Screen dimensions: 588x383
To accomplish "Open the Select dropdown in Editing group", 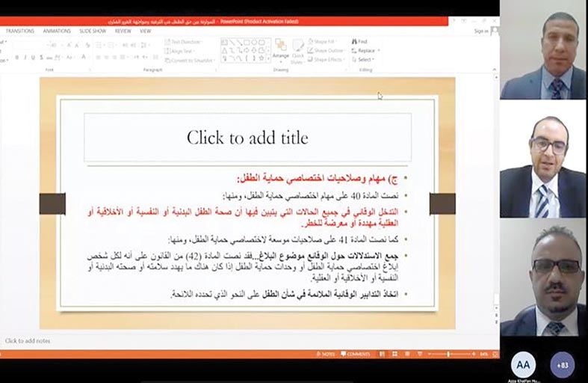I will pos(365,59).
